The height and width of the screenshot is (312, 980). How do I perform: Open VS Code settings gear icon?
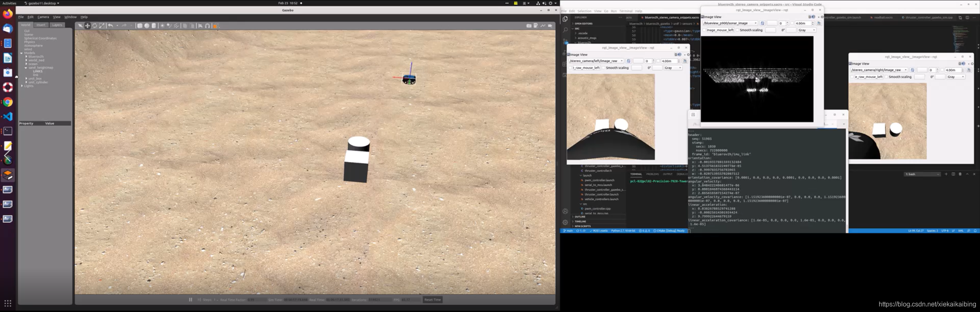pyautogui.click(x=565, y=222)
